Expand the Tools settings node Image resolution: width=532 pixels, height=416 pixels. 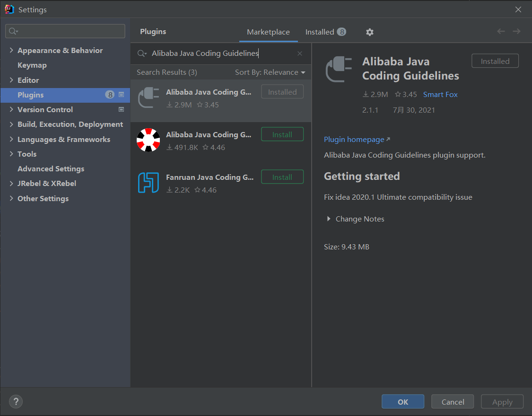(x=11, y=154)
